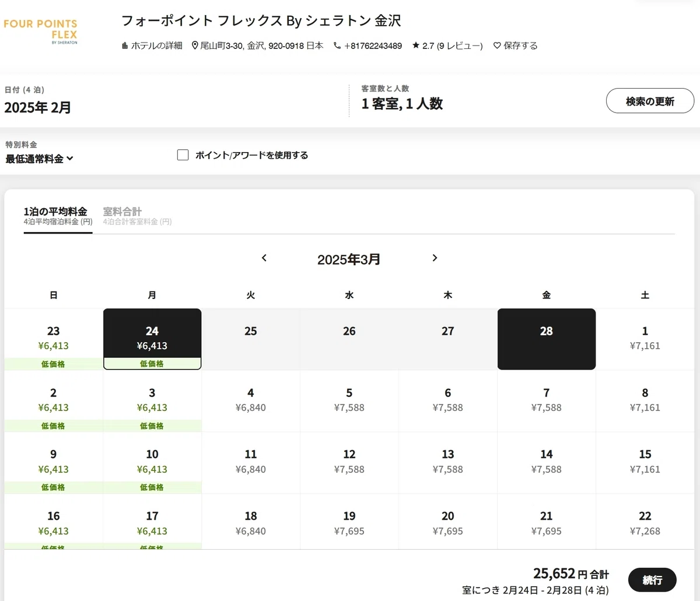Click the star rating 2.7 reviews

point(447,45)
